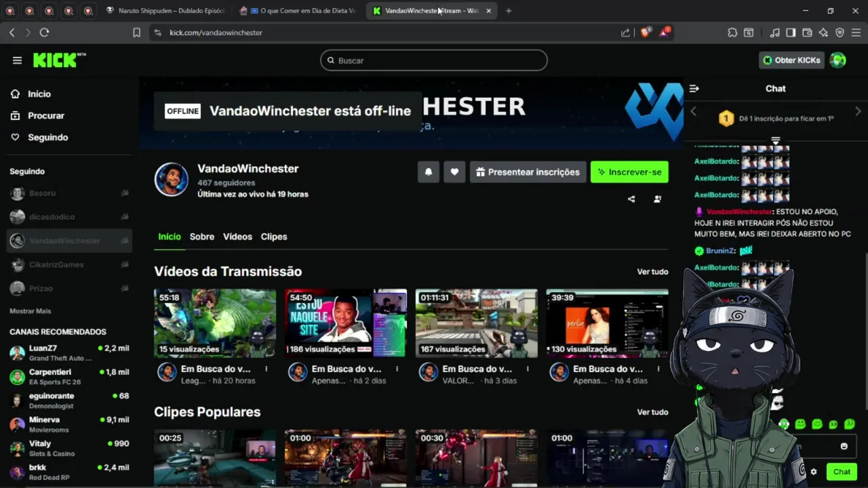Switch to the Clipes tab

coord(274,237)
